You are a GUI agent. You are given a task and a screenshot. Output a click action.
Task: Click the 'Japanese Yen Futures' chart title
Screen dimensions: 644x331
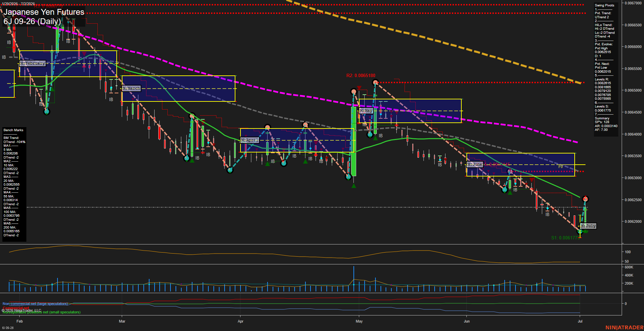tap(44, 12)
